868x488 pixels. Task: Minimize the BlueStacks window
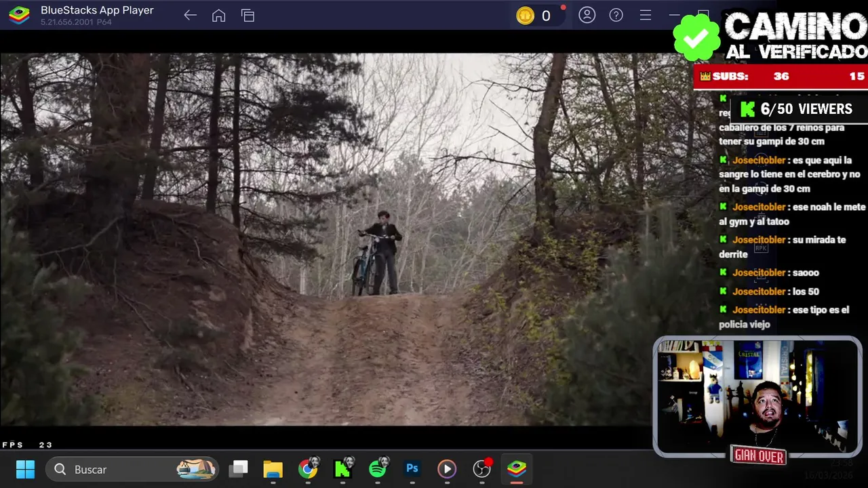point(674,15)
